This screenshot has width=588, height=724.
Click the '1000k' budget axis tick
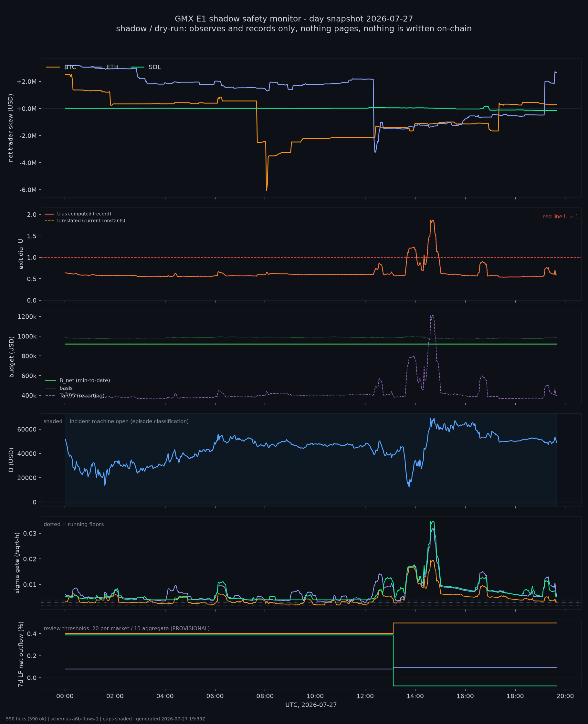(27, 336)
